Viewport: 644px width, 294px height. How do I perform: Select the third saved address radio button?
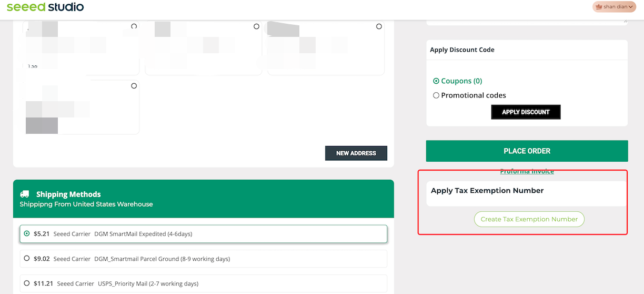pyautogui.click(x=379, y=26)
